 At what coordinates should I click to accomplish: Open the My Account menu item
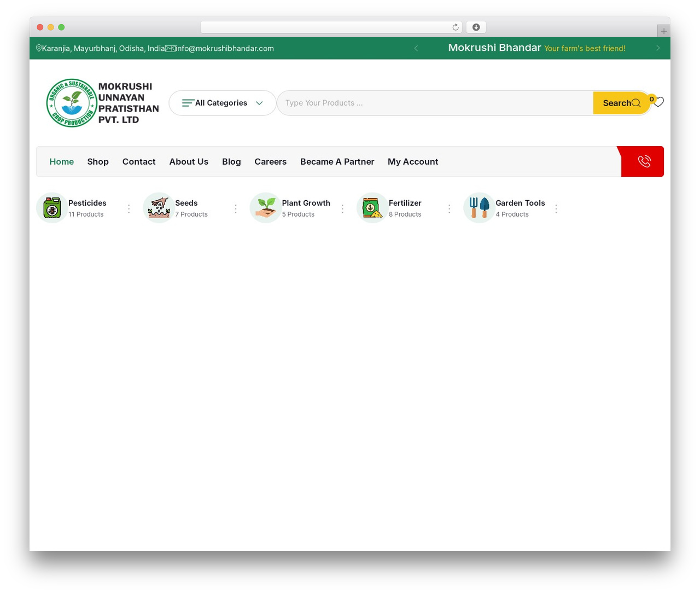click(x=413, y=161)
